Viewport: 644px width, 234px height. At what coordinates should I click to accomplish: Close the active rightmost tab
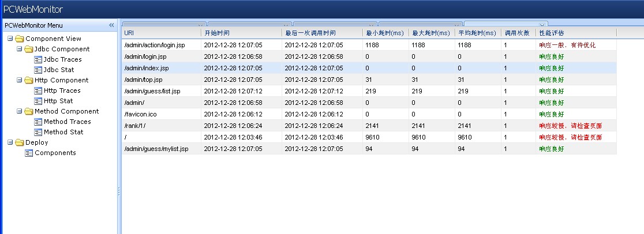coord(542,25)
